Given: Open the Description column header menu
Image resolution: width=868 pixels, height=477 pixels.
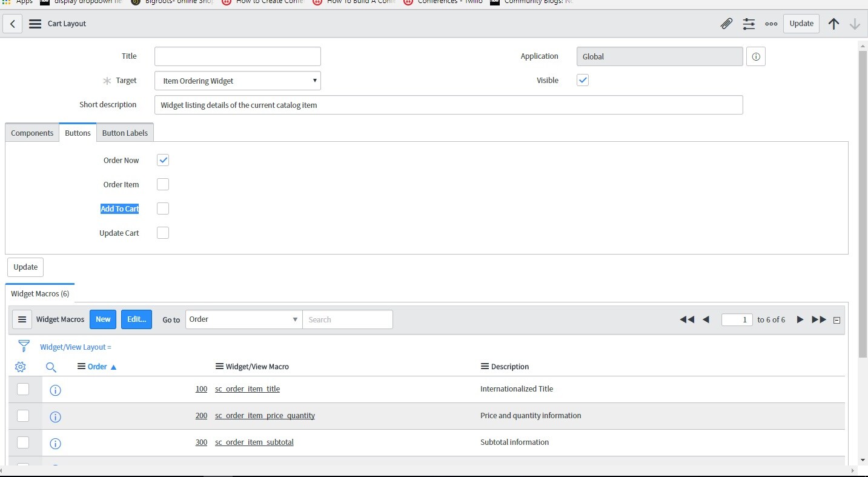Looking at the screenshot, I should click(485, 366).
